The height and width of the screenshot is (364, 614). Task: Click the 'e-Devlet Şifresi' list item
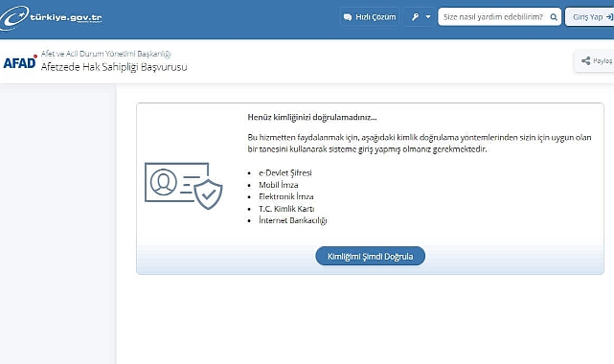[x=285, y=172]
